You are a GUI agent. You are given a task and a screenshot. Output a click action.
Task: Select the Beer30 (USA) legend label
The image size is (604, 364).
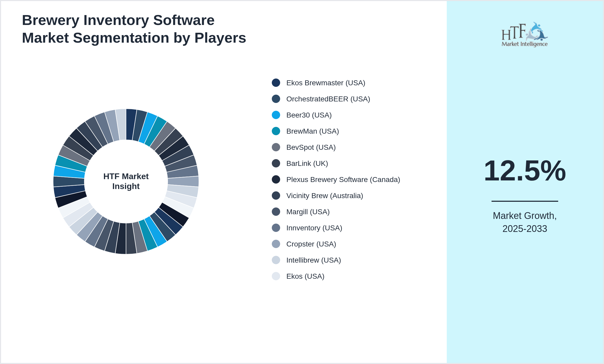coord(309,115)
